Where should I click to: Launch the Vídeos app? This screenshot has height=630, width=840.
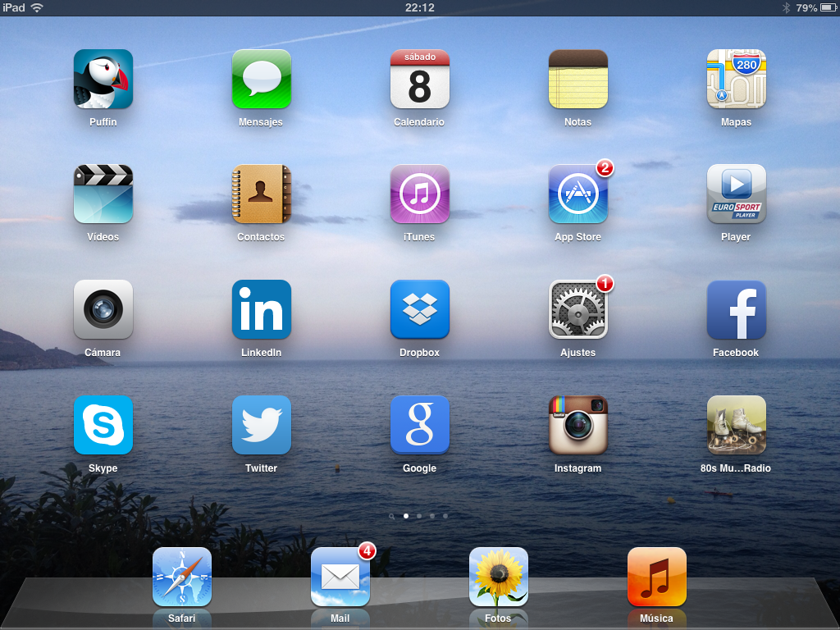click(x=103, y=194)
